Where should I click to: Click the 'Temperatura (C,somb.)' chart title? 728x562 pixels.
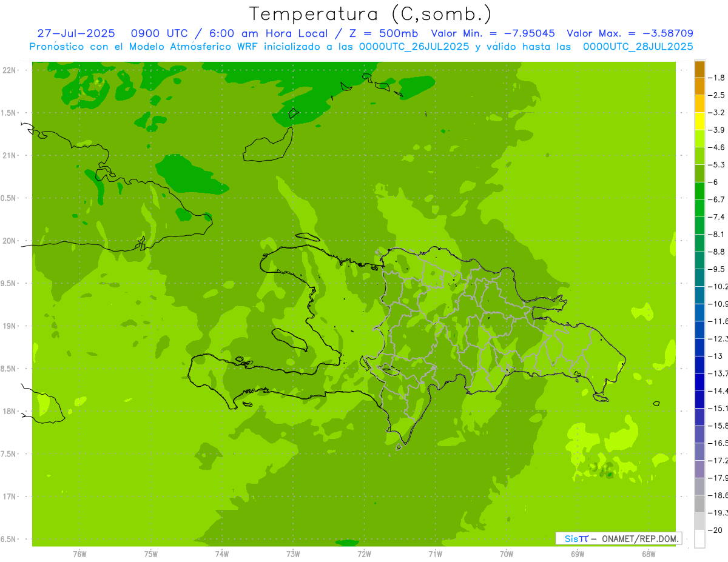[370, 14]
